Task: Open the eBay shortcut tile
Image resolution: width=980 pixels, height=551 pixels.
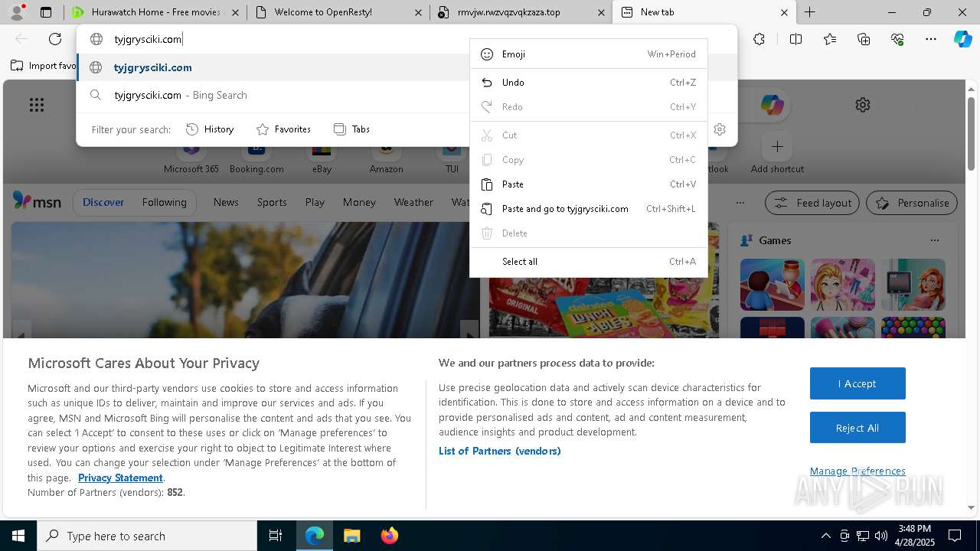Action: (x=322, y=157)
